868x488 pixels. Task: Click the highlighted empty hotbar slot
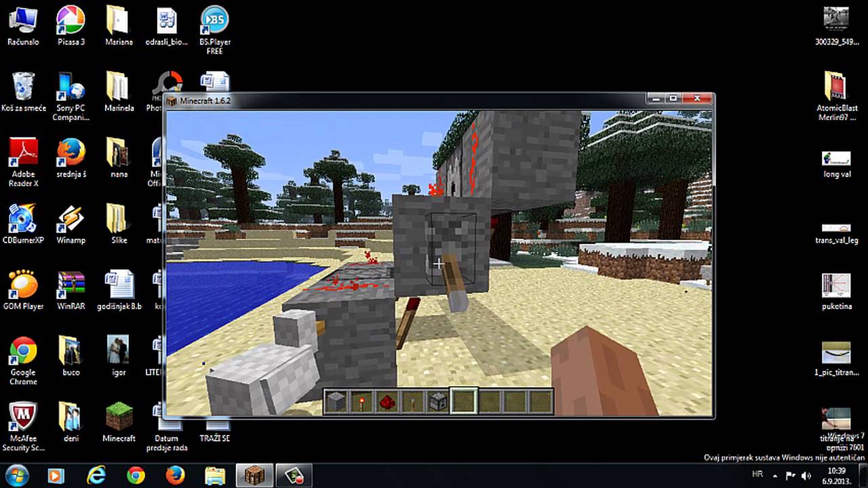(464, 401)
